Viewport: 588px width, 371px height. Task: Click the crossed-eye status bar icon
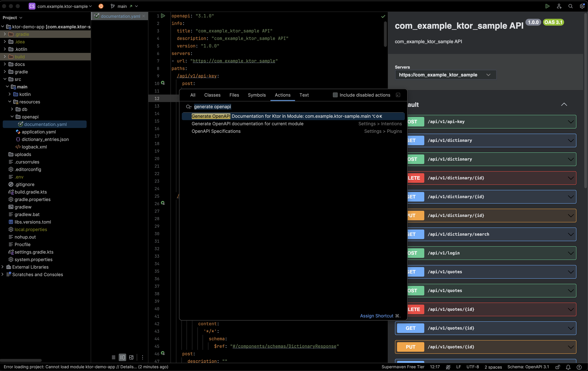(x=448, y=367)
